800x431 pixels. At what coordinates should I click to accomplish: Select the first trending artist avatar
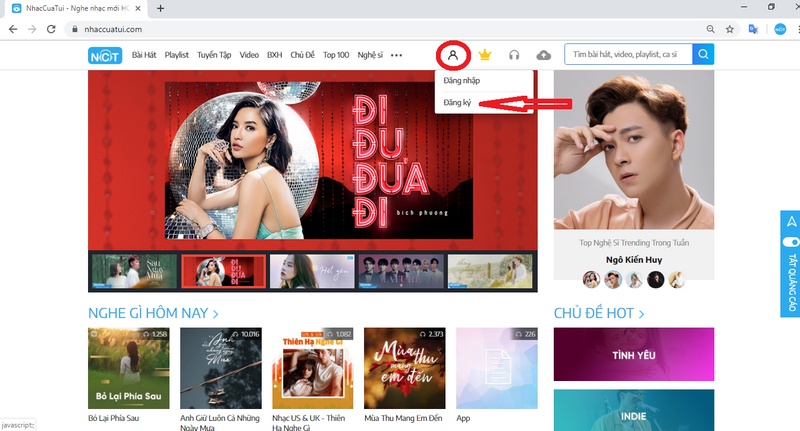pyautogui.click(x=591, y=280)
